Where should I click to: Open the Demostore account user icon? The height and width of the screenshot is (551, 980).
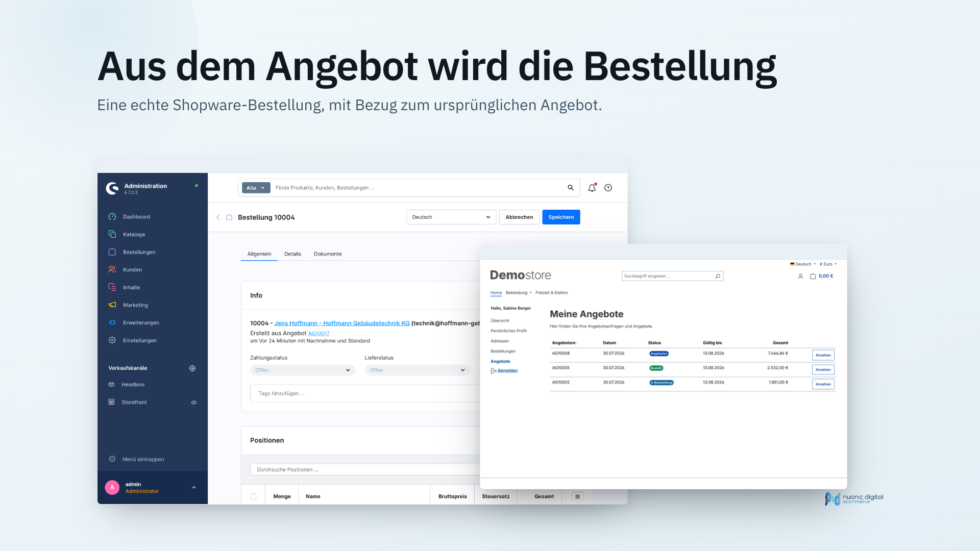(800, 276)
